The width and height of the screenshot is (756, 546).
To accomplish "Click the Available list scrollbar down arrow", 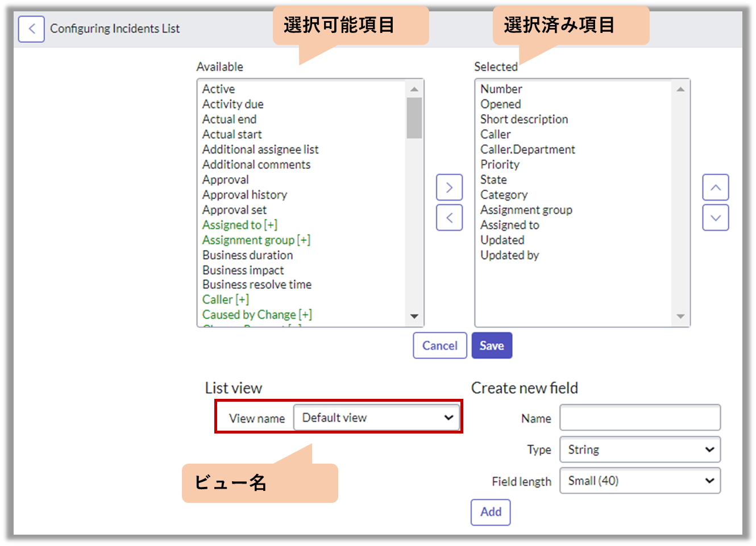I will [x=414, y=316].
